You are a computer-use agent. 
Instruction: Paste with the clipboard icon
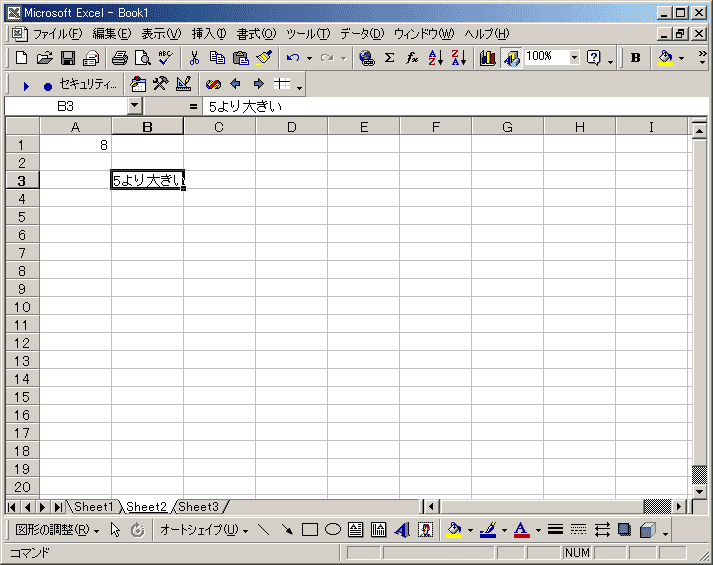tap(241, 58)
